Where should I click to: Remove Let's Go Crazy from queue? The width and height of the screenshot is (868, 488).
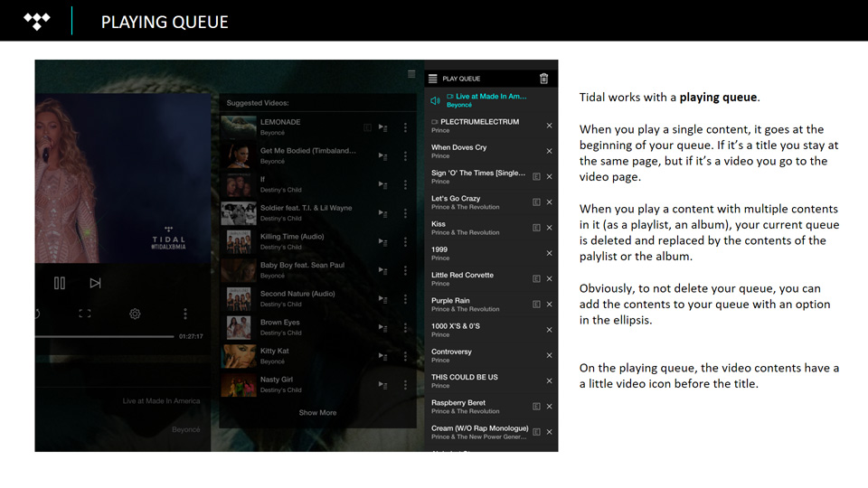(x=549, y=202)
